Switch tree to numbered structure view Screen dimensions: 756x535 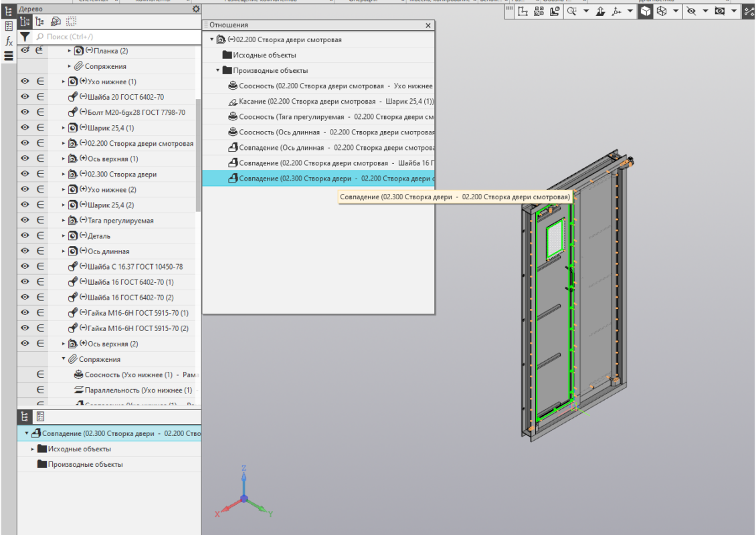25,21
